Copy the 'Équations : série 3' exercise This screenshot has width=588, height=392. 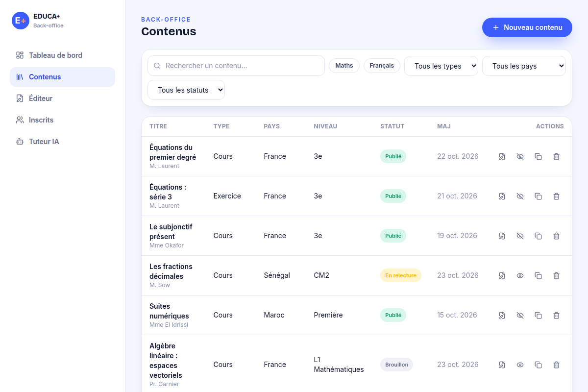pos(539,196)
